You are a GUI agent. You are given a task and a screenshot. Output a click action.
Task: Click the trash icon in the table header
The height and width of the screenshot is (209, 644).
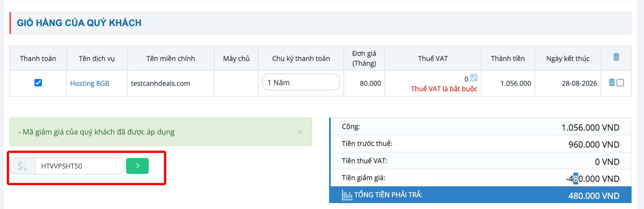point(616,57)
